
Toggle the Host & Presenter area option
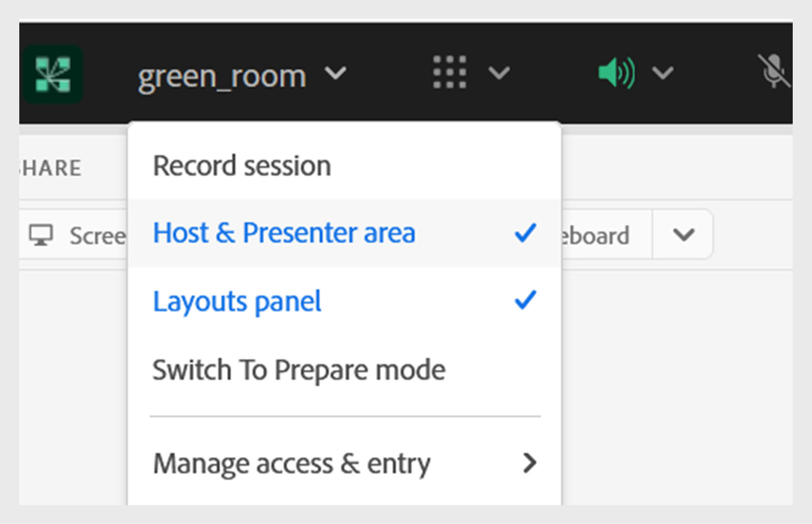point(284,233)
